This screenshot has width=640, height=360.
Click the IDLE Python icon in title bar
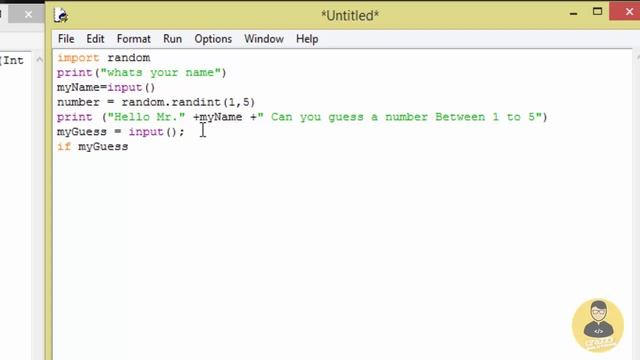(61, 16)
